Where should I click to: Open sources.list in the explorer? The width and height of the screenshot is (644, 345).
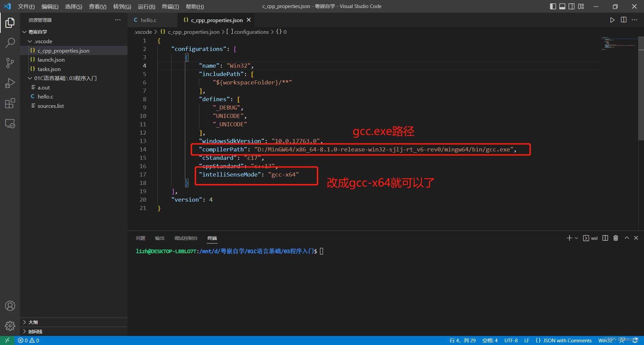[x=74, y=106]
